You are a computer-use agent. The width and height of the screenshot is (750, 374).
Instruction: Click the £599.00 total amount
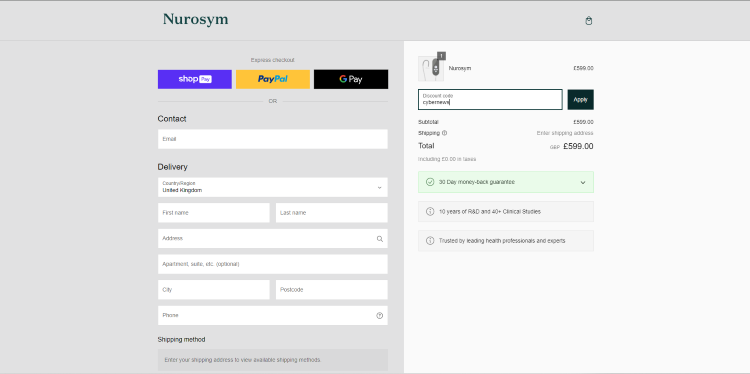click(578, 146)
